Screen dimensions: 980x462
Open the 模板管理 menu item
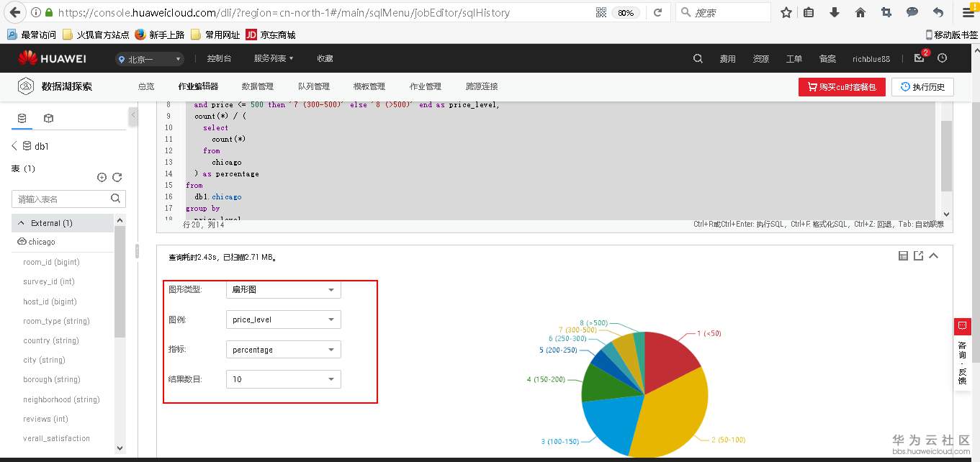[x=369, y=86]
